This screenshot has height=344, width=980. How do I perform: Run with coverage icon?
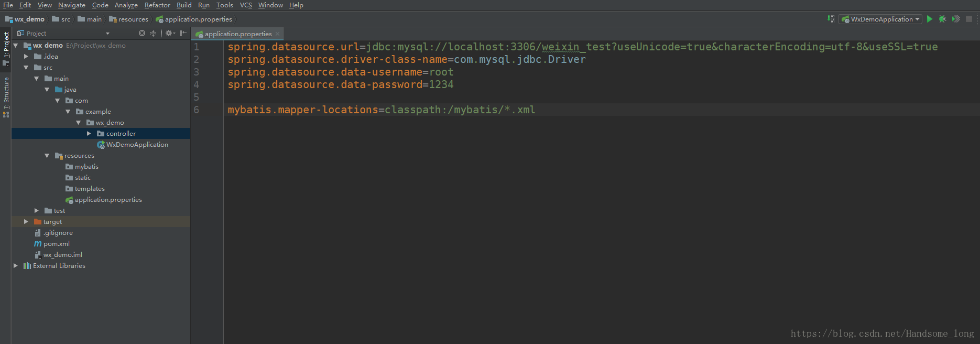956,19
